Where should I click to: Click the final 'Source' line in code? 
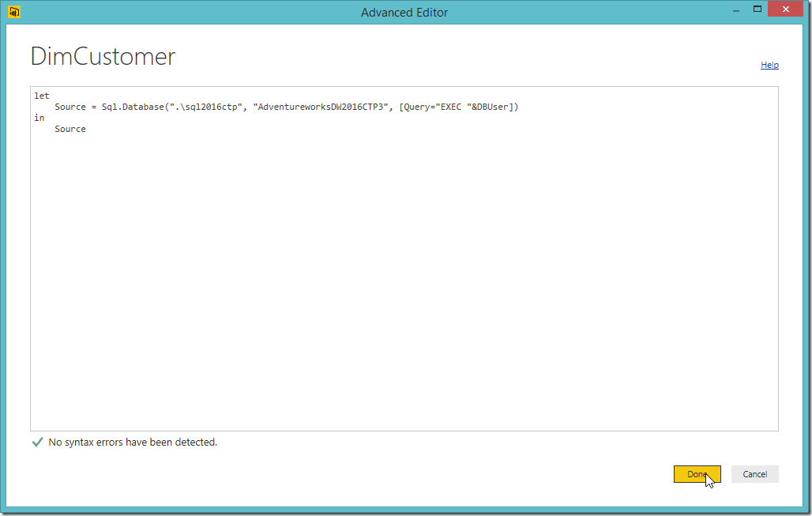click(70, 129)
